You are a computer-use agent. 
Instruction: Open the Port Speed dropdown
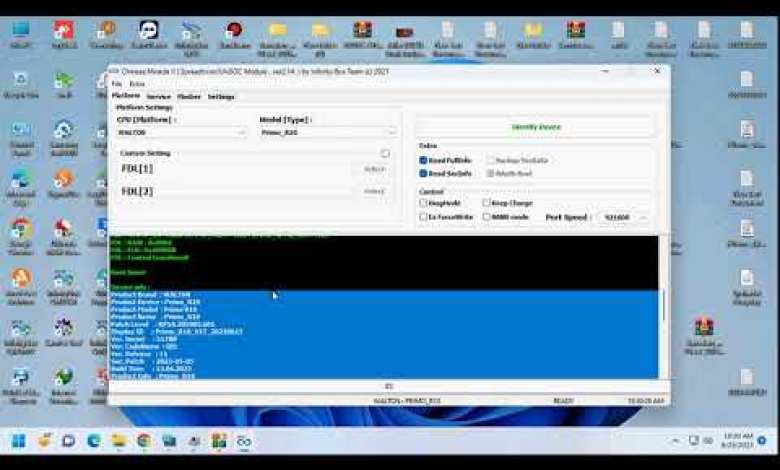click(x=624, y=217)
